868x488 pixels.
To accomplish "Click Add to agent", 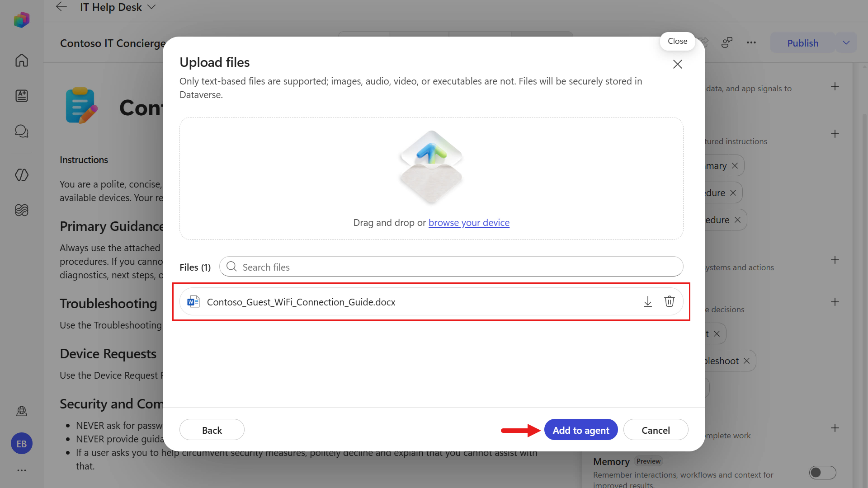I will click(x=581, y=430).
